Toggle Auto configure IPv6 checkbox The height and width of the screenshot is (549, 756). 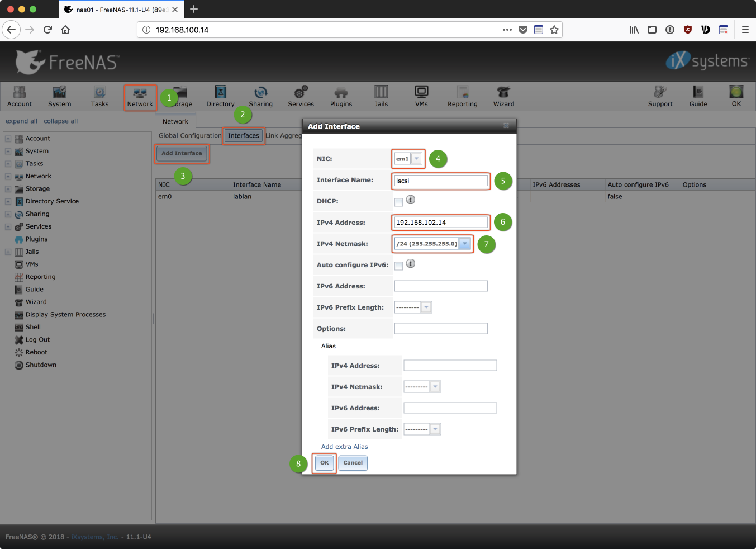pos(398,266)
